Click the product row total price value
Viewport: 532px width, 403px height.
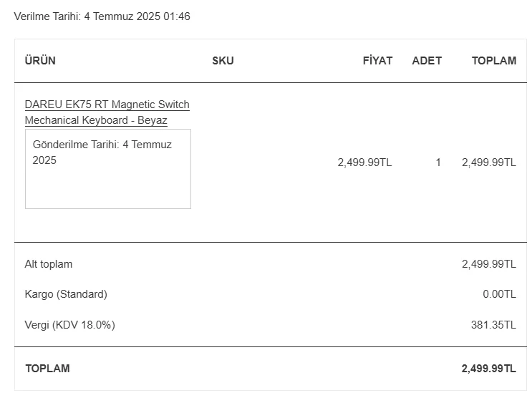(x=488, y=162)
